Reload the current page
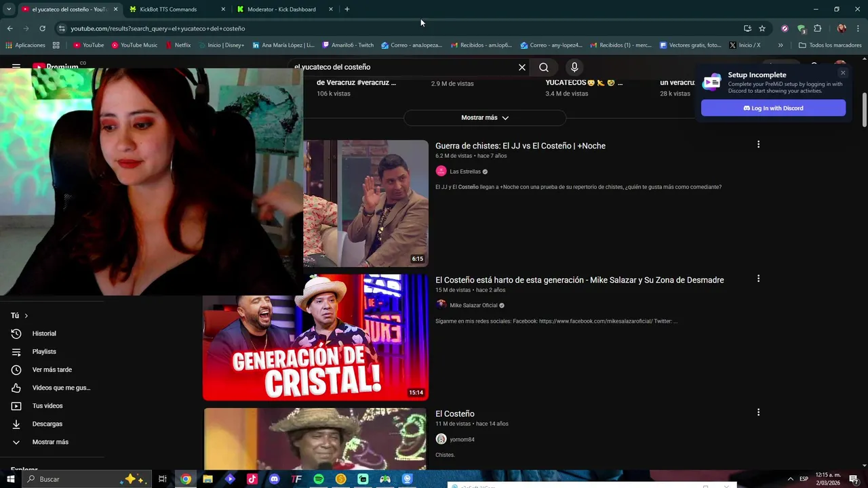 point(42,28)
